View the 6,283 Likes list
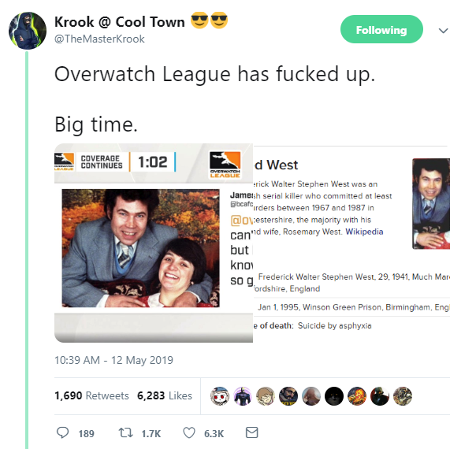The width and height of the screenshot is (476, 449). tap(165, 395)
